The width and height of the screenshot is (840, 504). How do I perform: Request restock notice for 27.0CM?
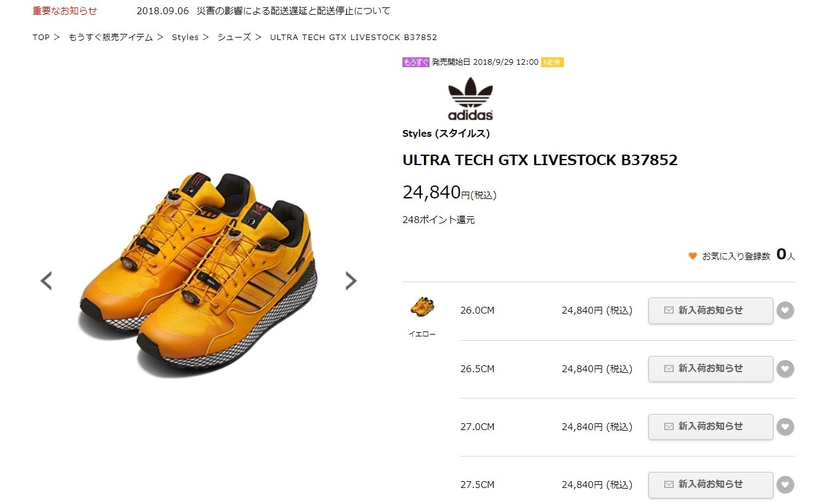711,426
